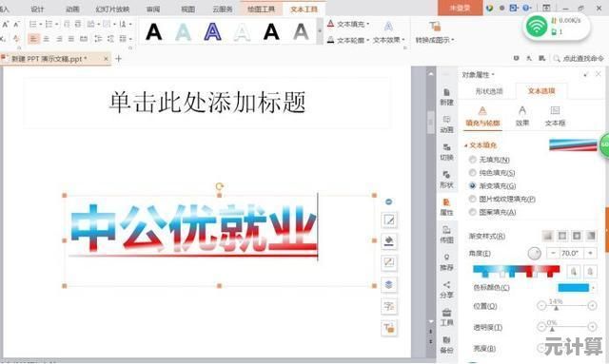
Task: Click the floating layers button beside textbox
Action: [389, 285]
